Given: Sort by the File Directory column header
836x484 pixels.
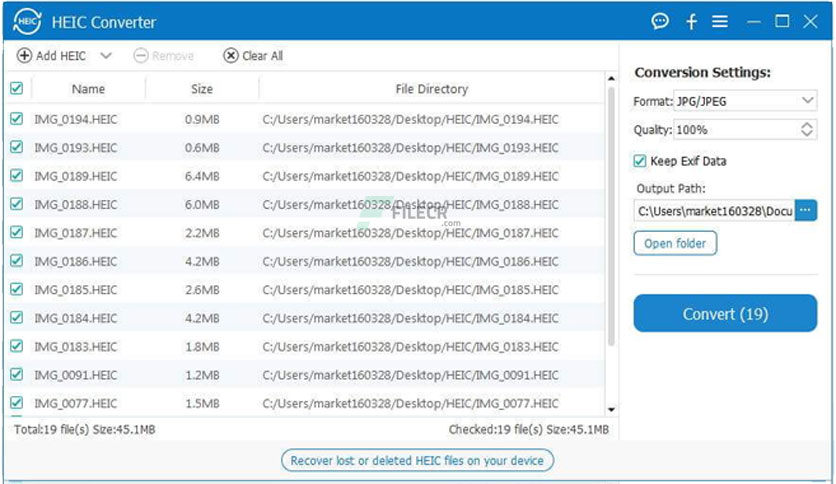Looking at the screenshot, I should pyautogui.click(x=431, y=89).
